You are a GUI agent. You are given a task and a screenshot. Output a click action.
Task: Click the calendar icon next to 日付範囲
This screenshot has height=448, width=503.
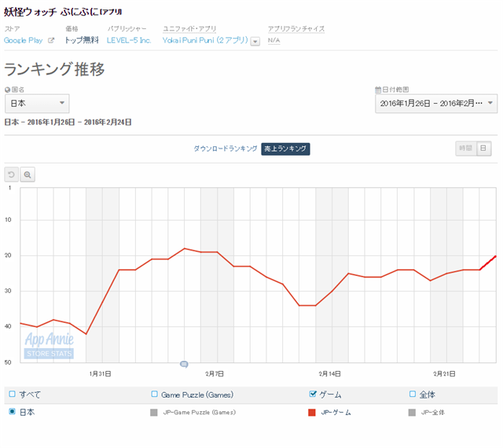(378, 90)
